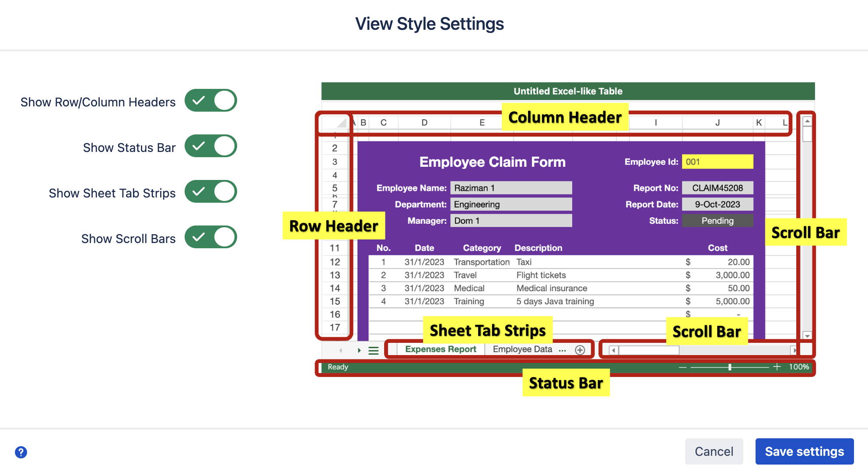Click the zoom out minus icon
Image resolution: width=868 pixels, height=472 pixels.
click(682, 367)
